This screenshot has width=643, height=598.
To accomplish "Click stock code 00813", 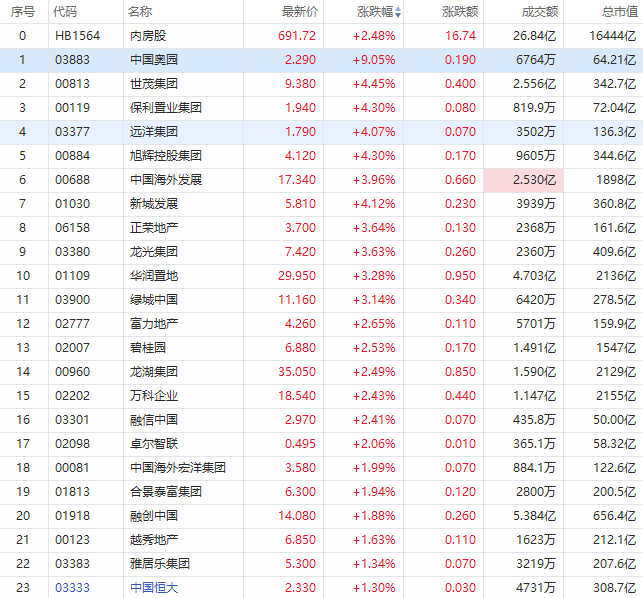I will tap(72, 84).
